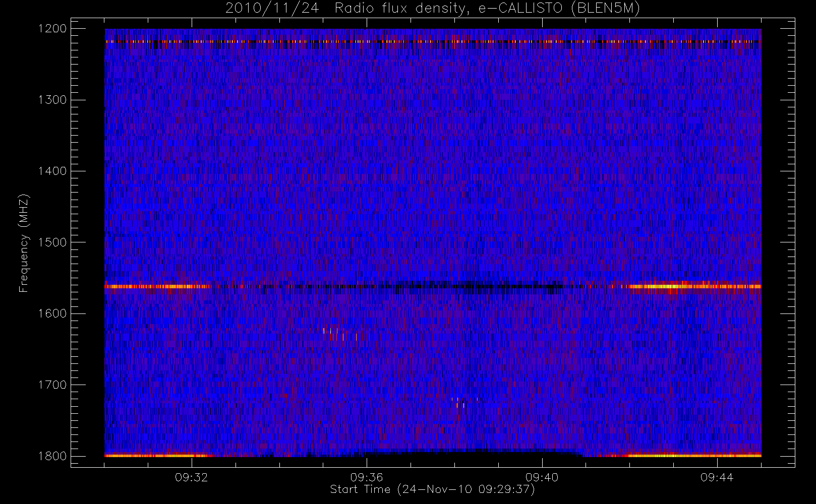Click the 1800 frequency tick label
Screen dimensions: 816x504
pos(52,456)
